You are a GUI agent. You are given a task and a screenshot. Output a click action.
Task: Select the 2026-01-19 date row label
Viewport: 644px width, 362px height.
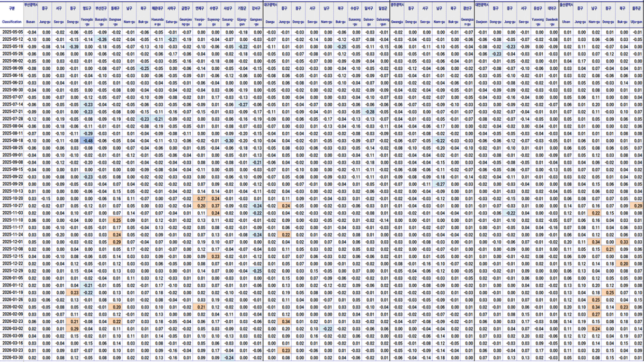coord(12,292)
